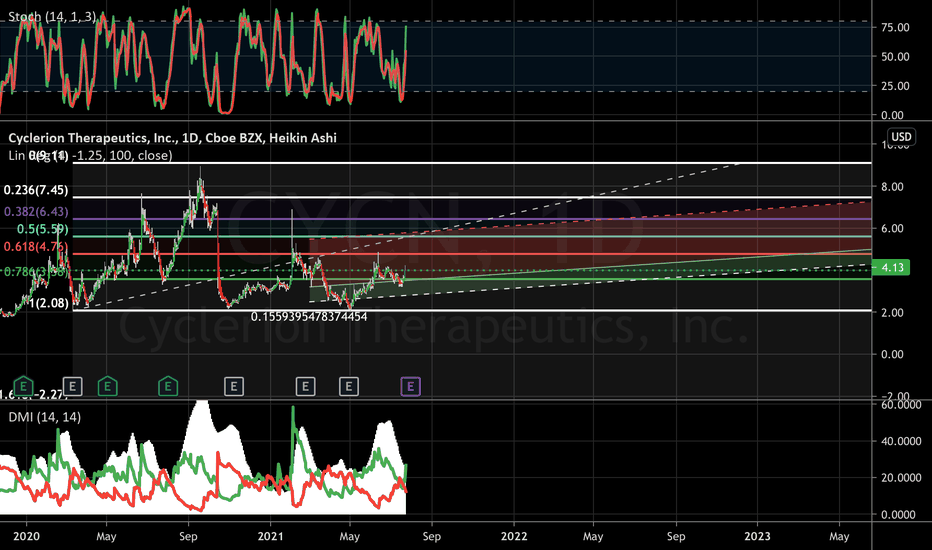Click the 20.0000 DMI scale value

901,477
